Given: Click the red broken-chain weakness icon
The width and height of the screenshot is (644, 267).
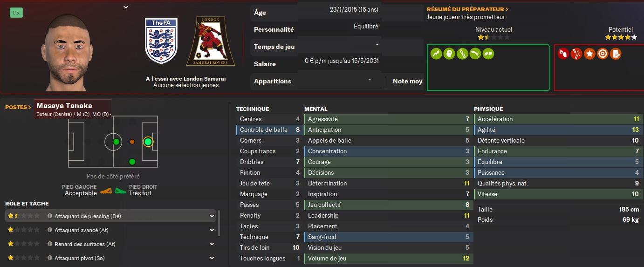Looking at the screenshot, I should (x=576, y=54).
